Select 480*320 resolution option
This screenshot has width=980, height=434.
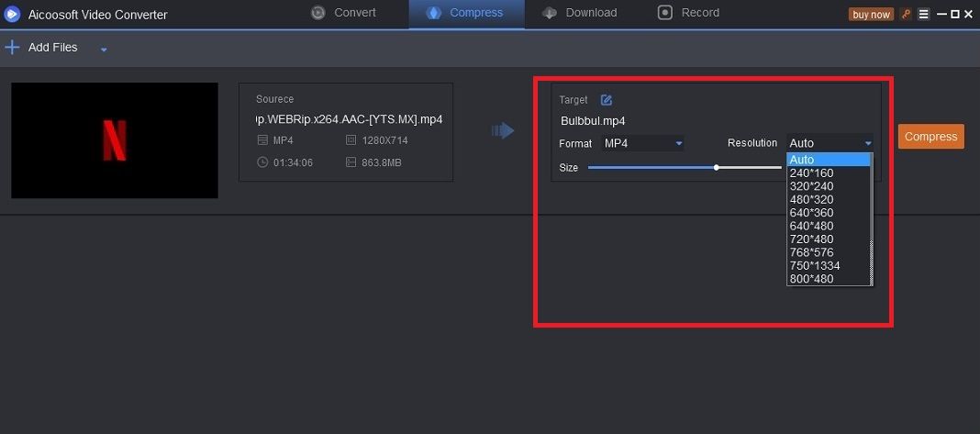click(x=828, y=199)
